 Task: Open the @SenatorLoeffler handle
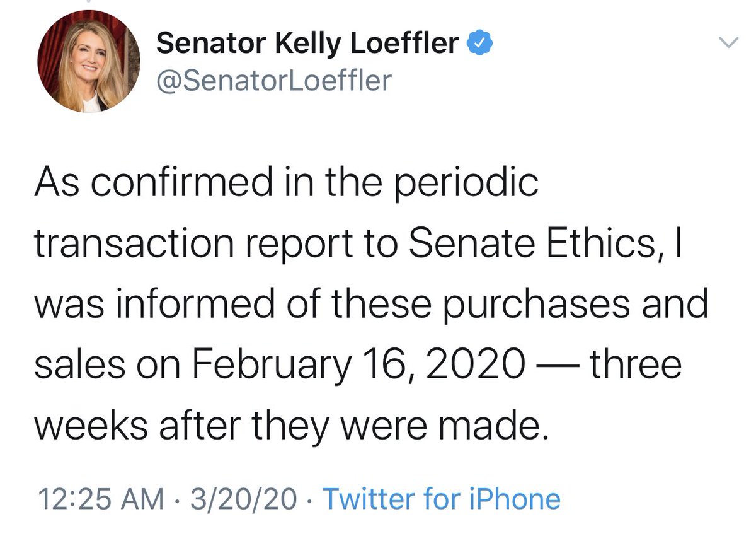273,80
